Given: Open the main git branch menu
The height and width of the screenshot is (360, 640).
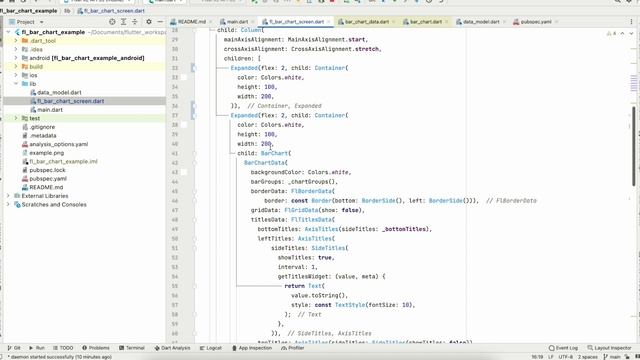Looking at the screenshot, I should click(x=612, y=357).
